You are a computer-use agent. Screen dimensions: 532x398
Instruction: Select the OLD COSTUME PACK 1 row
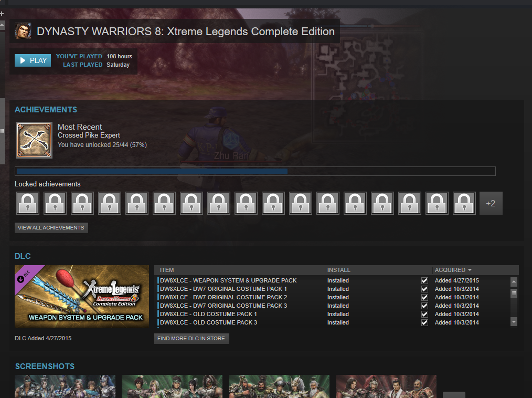[x=333, y=314]
